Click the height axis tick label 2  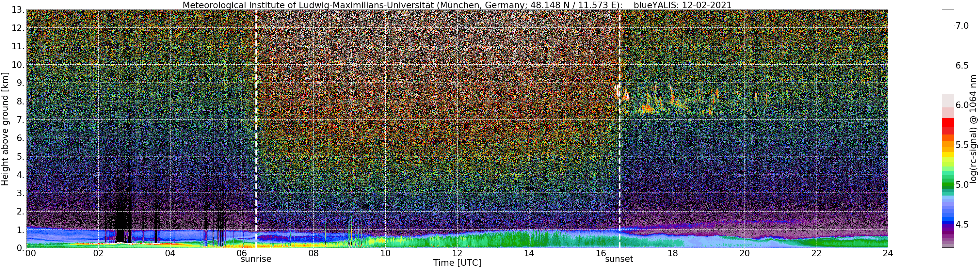20,211
